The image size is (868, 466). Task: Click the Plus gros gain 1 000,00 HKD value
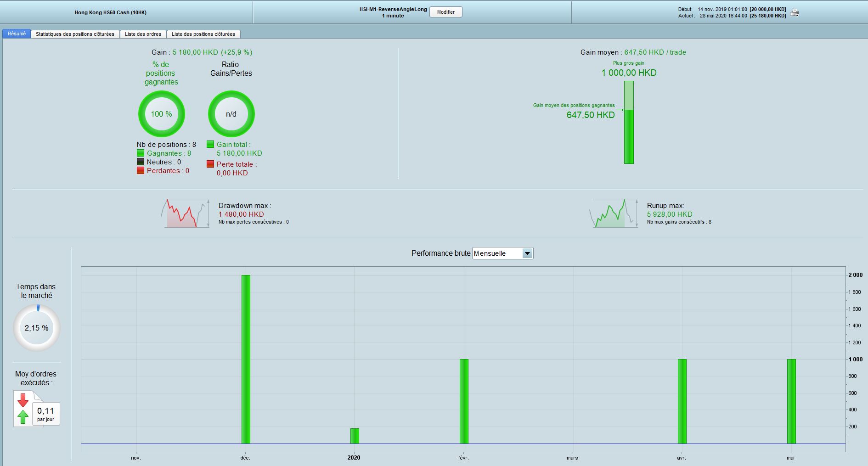click(629, 73)
